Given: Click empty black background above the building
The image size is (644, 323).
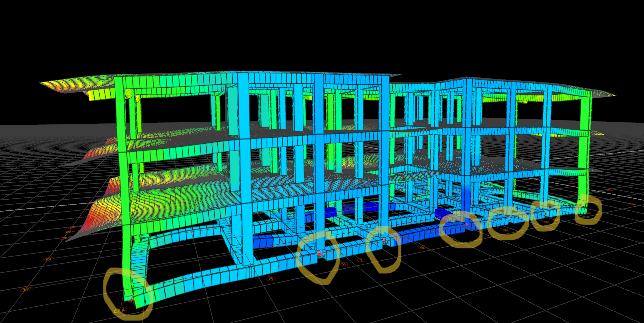Looking at the screenshot, I should (320, 30).
